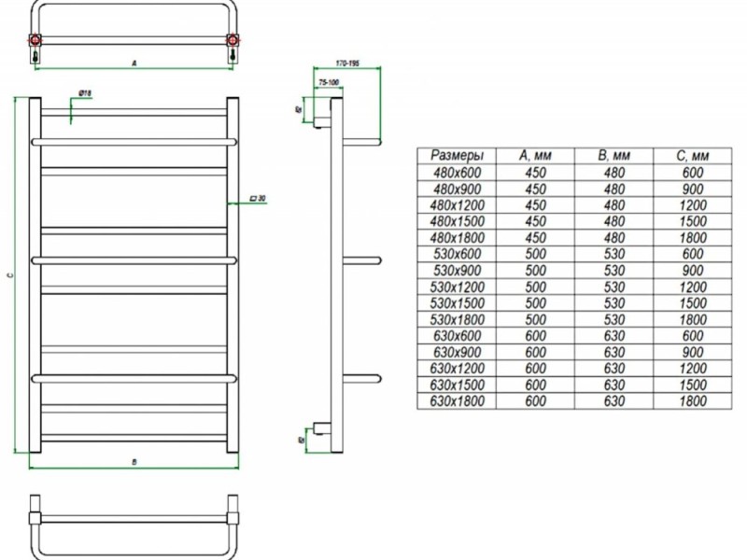Click dimension letter "C" beside front view

tap(10, 274)
